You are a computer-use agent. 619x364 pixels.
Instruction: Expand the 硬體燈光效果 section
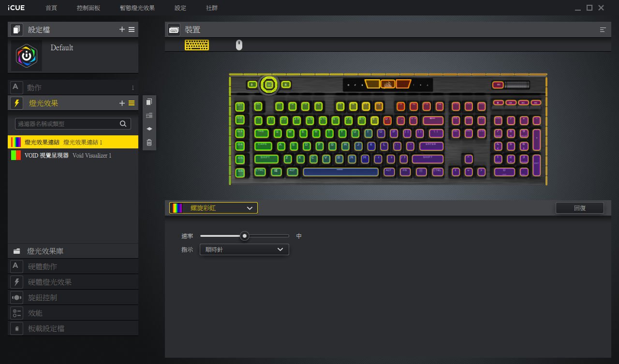pos(73,282)
